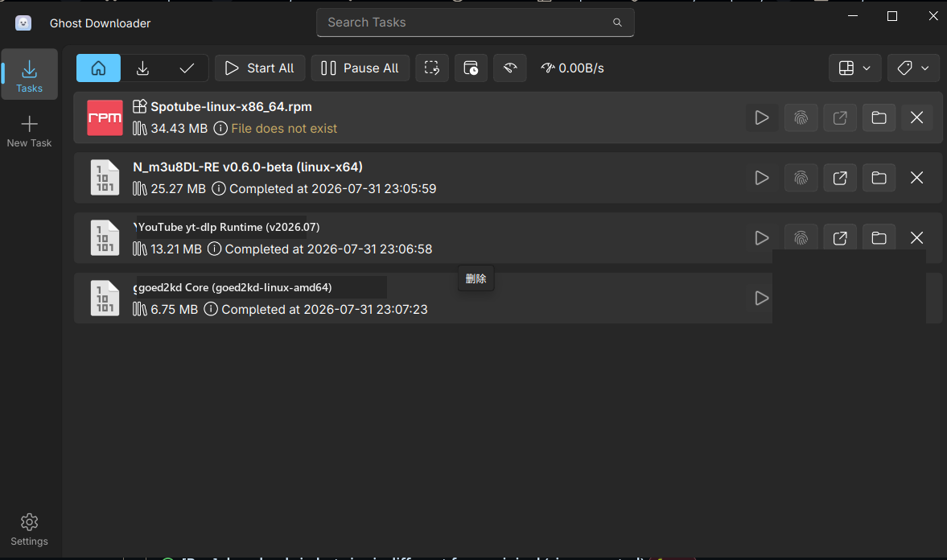
Task: Click info icon beside 'File does not exist'
Action: (220, 129)
